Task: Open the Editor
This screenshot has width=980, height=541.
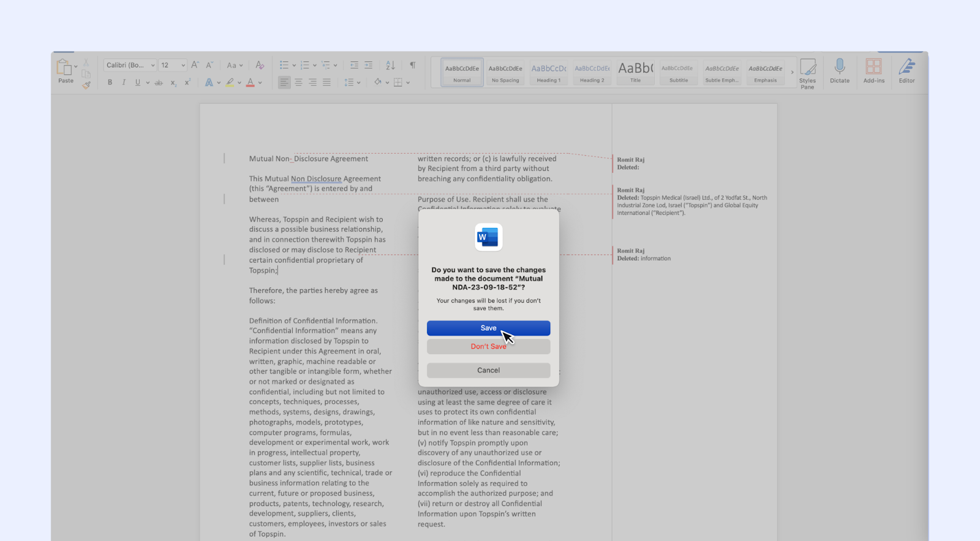Action: coord(907,71)
